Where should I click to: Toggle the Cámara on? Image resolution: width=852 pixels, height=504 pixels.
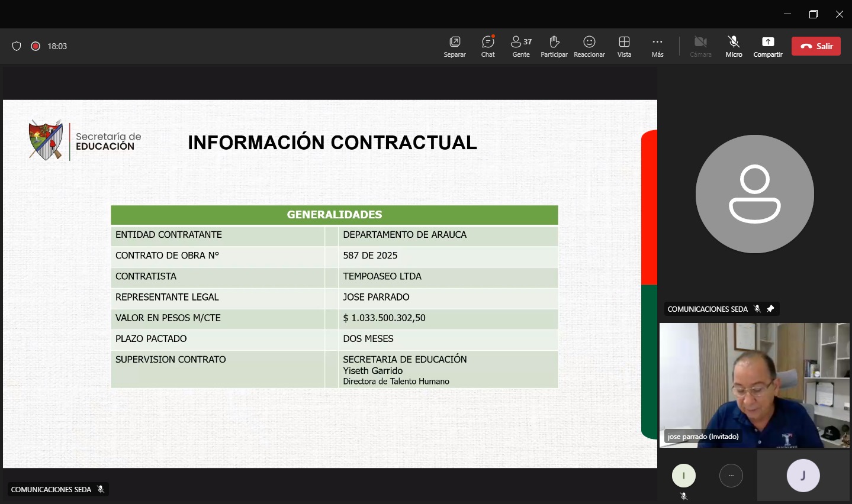point(700,46)
